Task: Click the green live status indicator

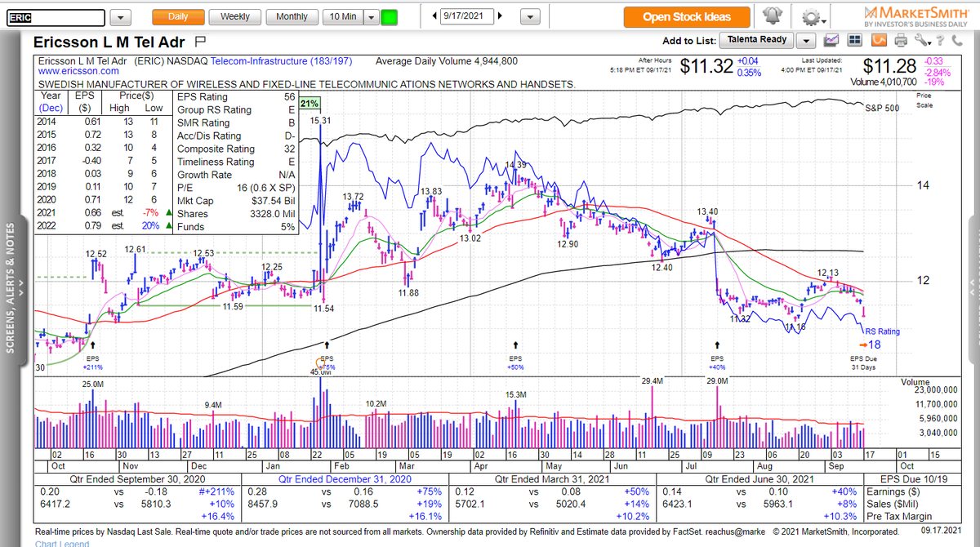Action: pyautogui.click(x=390, y=16)
